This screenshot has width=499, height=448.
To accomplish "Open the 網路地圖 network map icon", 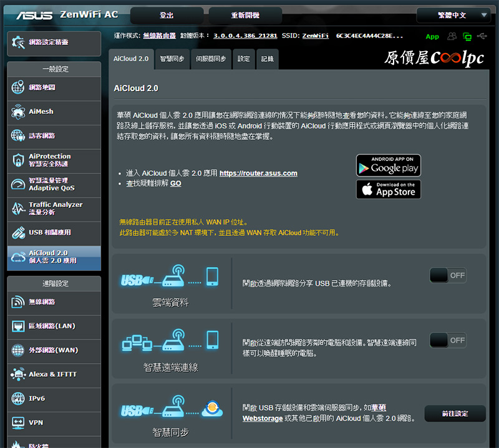I will point(18,87).
